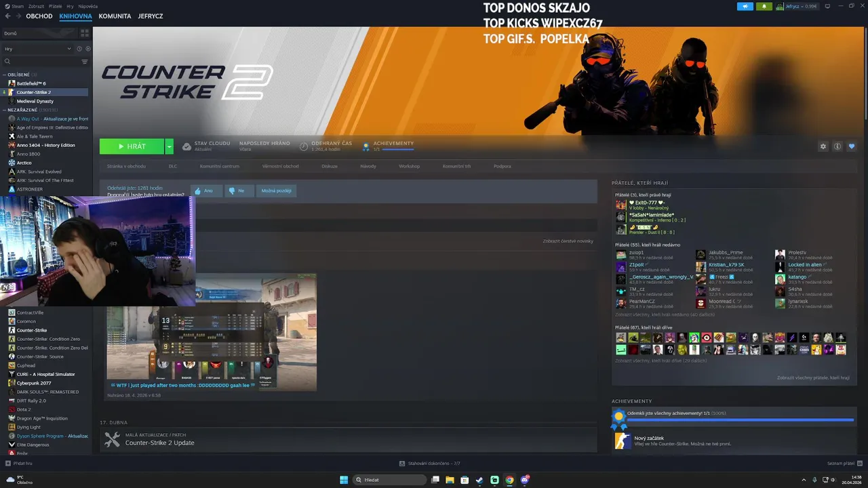The image size is (868, 488).
Task: Open Seznam přátel friends list
Action: (x=844, y=464)
